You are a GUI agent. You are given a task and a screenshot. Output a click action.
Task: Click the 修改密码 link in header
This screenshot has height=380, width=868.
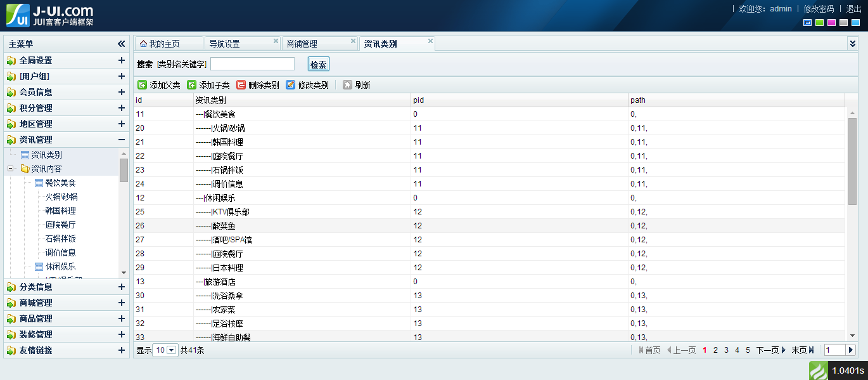(x=819, y=9)
